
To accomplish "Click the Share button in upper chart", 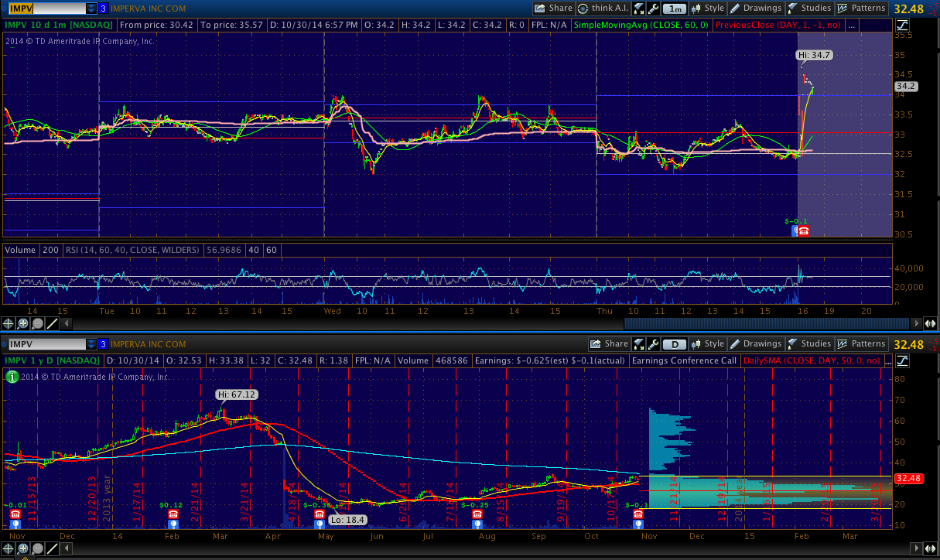I will 553,9.
